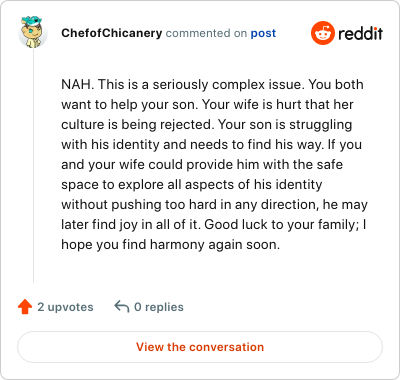The height and width of the screenshot is (380, 400).
Task: Click the comment line mentioning culture being rejected
Action: [x=207, y=124]
